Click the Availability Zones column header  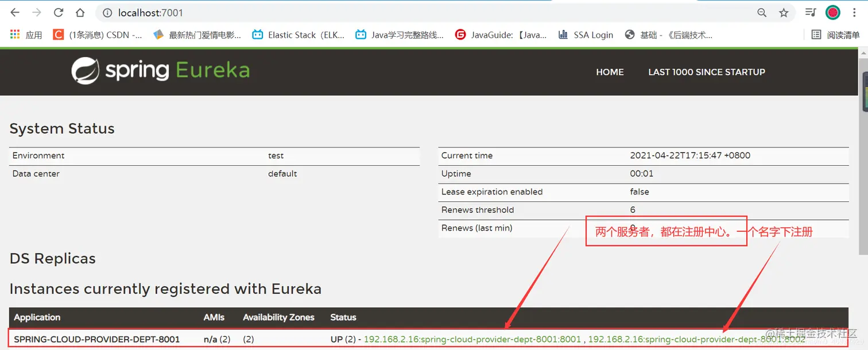point(279,317)
